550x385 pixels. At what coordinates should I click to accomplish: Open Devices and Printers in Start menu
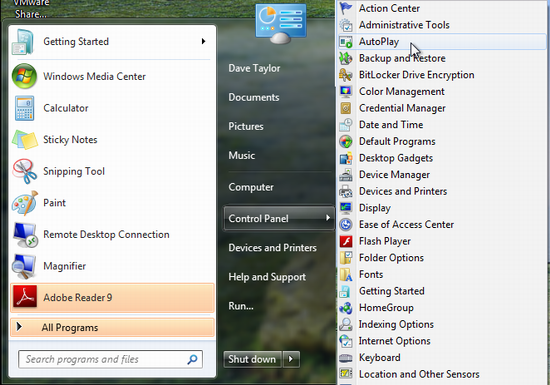[x=272, y=248]
